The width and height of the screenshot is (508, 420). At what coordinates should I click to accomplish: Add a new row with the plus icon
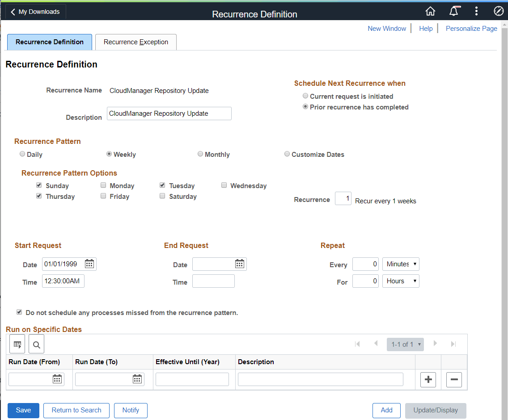(x=428, y=379)
